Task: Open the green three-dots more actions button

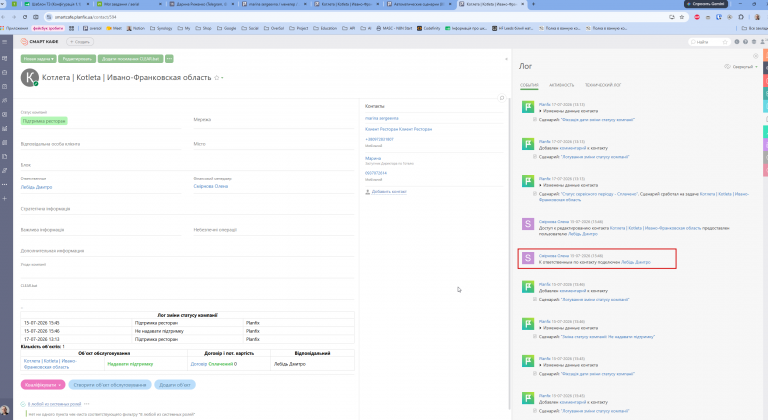Action: 169,59
